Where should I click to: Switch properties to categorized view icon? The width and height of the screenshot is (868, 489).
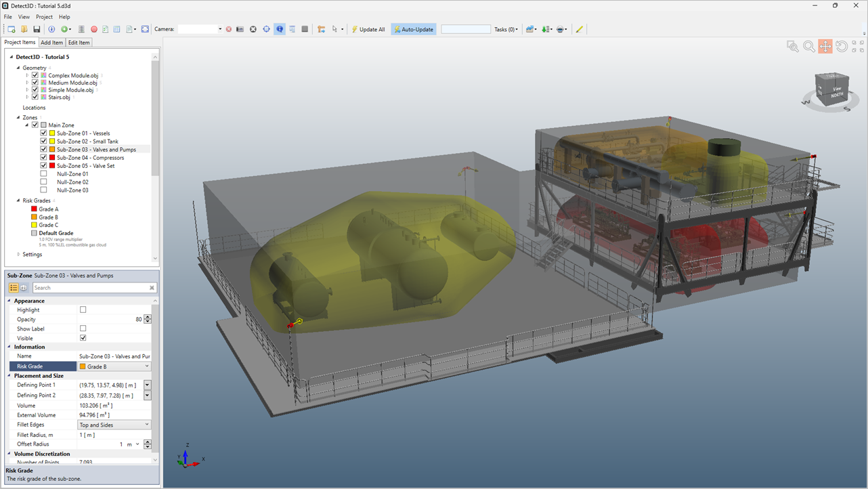(x=14, y=288)
